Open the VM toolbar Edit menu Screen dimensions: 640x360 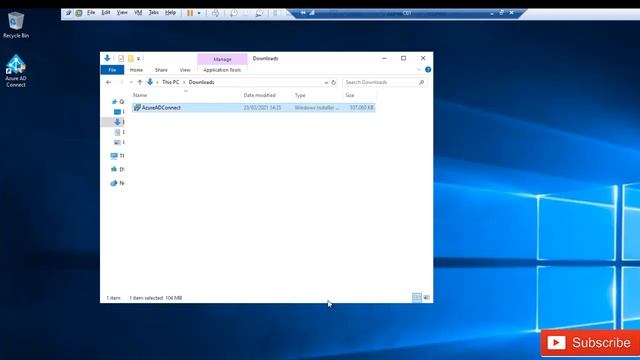point(106,13)
